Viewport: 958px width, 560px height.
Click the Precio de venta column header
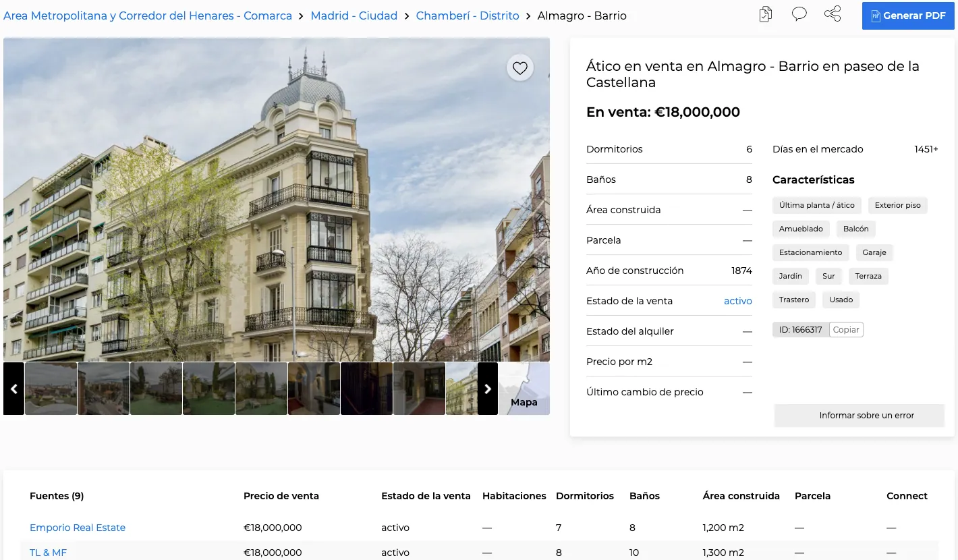pos(281,496)
